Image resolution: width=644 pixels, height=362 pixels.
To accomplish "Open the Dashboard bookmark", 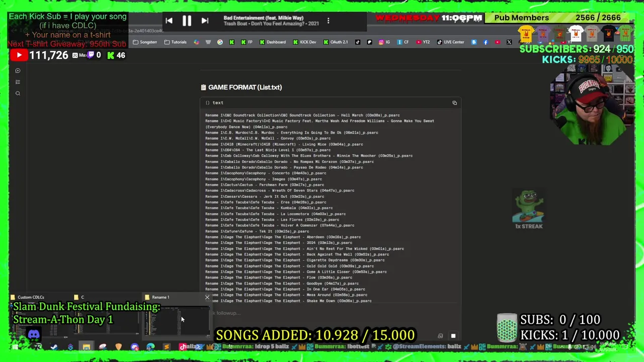I will [273, 42].
